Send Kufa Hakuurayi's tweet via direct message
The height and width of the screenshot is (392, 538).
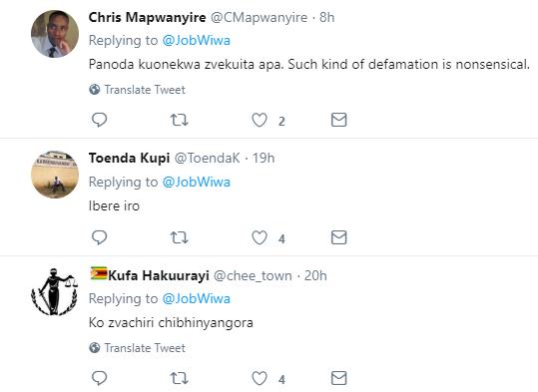click(339, 378)
